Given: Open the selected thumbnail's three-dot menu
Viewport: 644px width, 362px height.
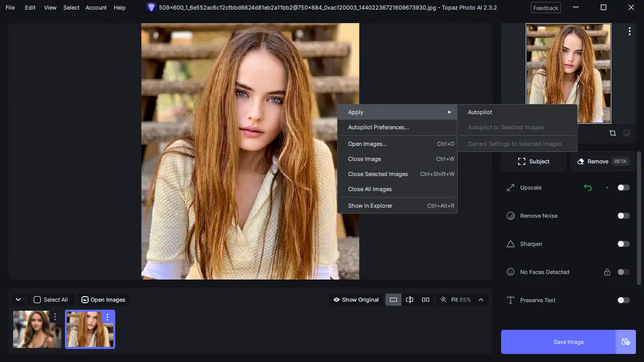Looking at the screenshot, I should pyautogui.click(x=107, y=317).
